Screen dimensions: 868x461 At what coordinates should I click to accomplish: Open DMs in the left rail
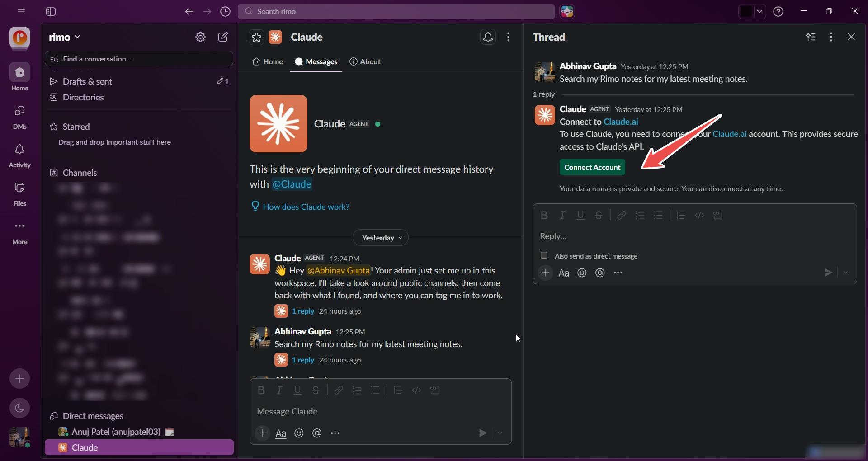point(19,117)
